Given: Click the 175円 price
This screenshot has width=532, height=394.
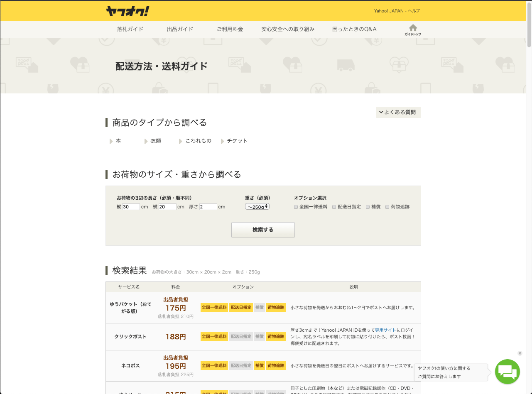Looking at the screenshot, I should pos(176,308).
